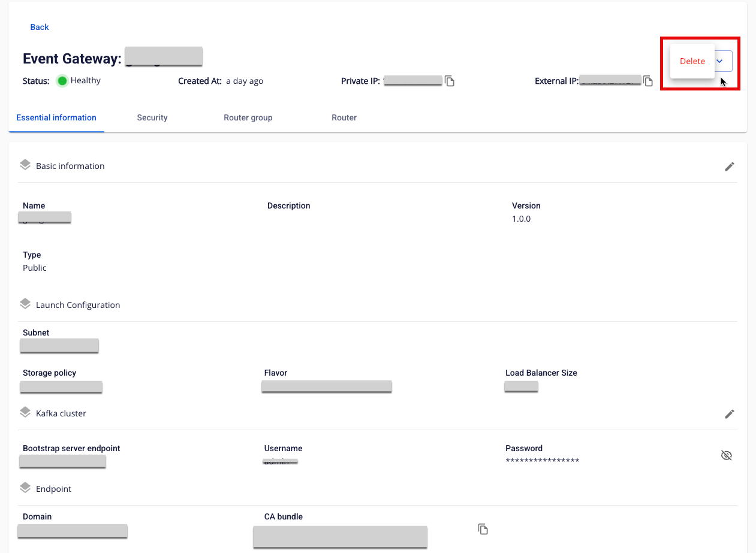Go to the Router tab
Image resolution: width=756 pixels, height=553 pixels.
point(344,117)
